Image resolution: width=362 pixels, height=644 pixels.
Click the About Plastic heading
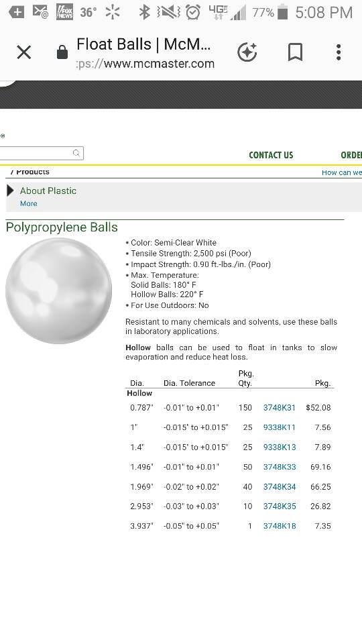tap(48, 191)
